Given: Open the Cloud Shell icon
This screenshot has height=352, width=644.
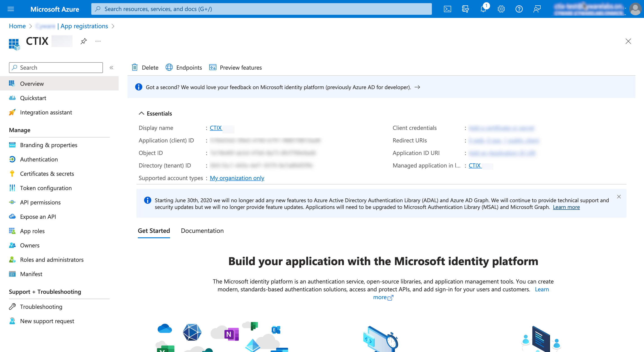Looking at the screenshot, I should click(x=447, y=9).
